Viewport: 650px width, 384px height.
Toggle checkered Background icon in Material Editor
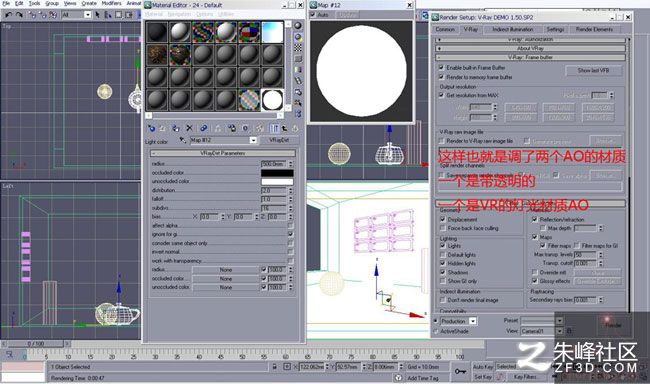pyautogui.click(x=298, y=48)
